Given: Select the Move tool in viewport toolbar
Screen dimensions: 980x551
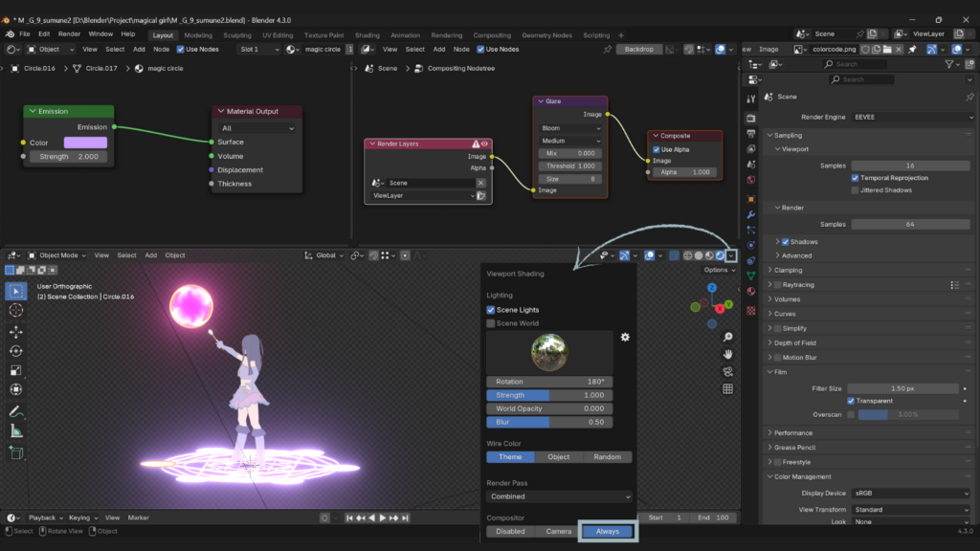Looking at the screenshot, I should coord(16,331).
